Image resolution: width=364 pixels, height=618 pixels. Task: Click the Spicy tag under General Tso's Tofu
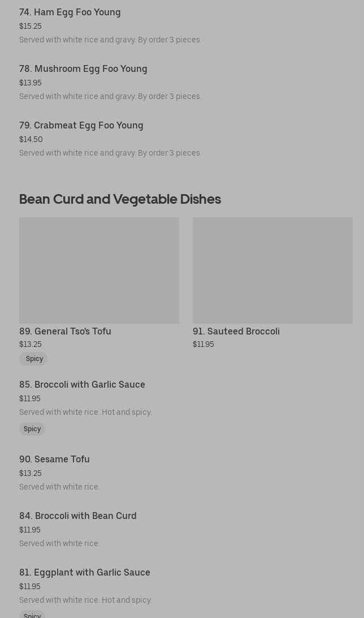[x=34, y=359]
